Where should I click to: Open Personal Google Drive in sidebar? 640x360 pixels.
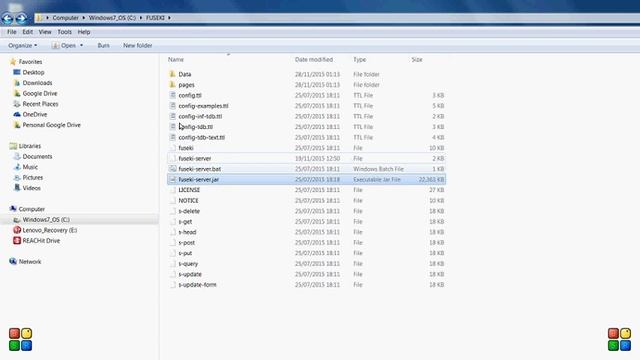tap(51, 125)
